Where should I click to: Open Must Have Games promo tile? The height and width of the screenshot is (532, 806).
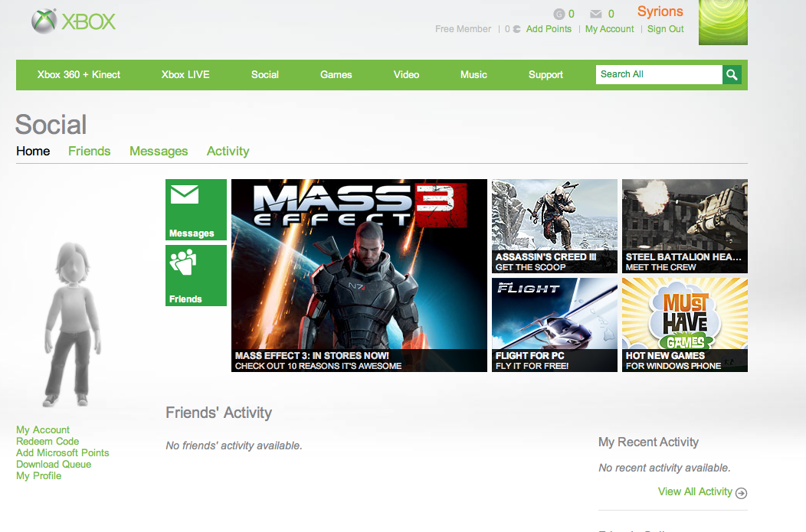(x=685, y=325)
